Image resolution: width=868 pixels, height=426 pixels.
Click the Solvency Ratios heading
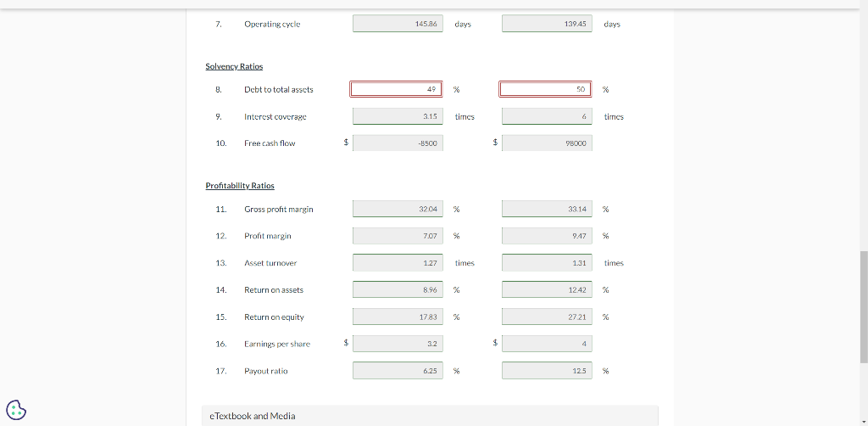(x=234, y=66)
